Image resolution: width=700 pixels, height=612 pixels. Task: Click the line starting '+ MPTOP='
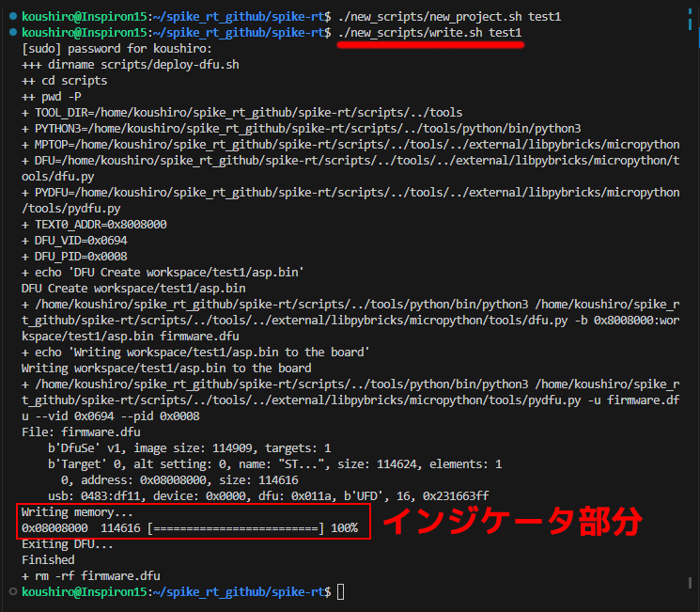(350, 145)
